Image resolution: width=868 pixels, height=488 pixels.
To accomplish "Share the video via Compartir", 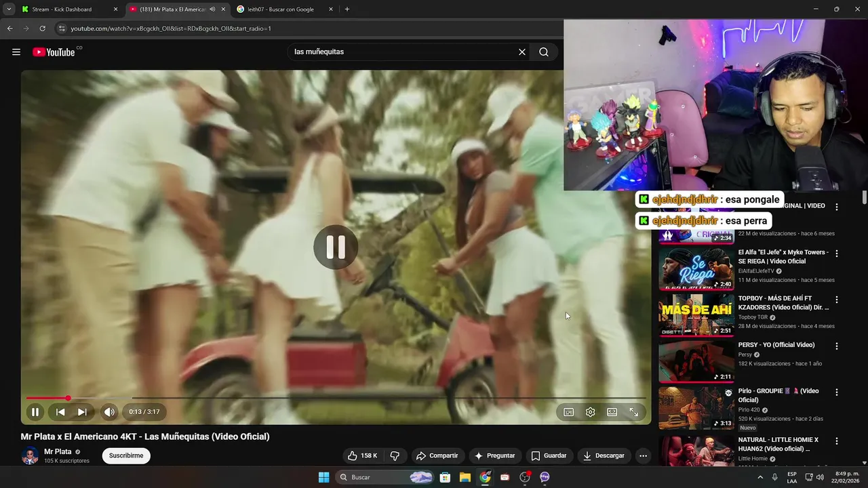I will [x=437, y=455].
